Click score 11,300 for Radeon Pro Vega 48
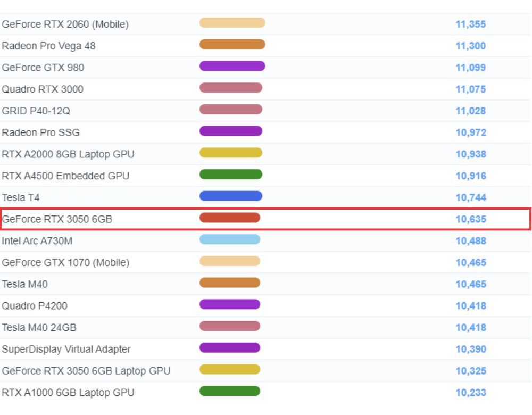532x415 pixels. click(x=471, y=46)
